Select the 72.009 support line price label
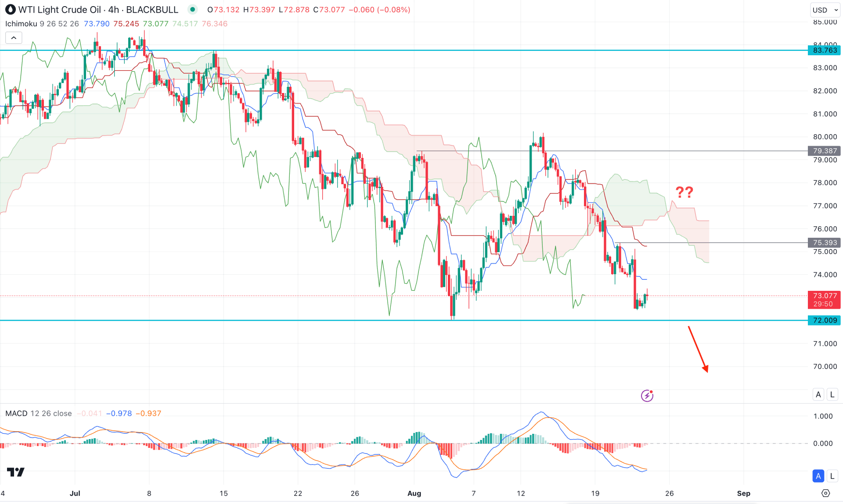Screen dimensions: 843x504 pos(825,320)
